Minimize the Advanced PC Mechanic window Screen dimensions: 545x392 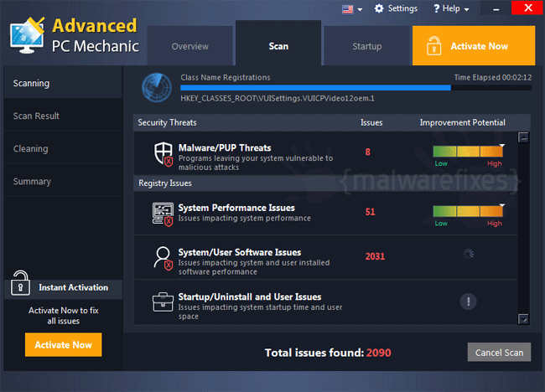(496, 8)
